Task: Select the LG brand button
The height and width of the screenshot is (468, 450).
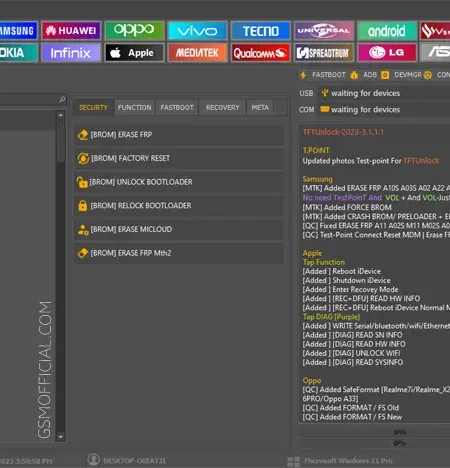Action: click(387, 53)
